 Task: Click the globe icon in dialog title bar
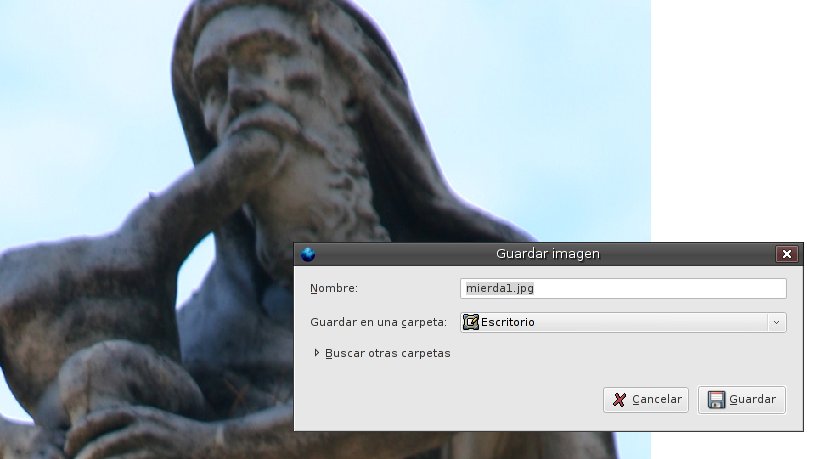pos(307,254)
